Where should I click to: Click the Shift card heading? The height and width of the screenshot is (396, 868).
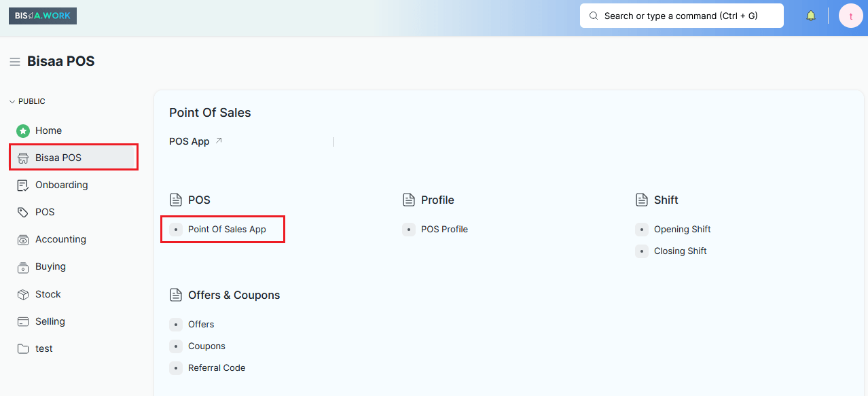click(666, 200)
